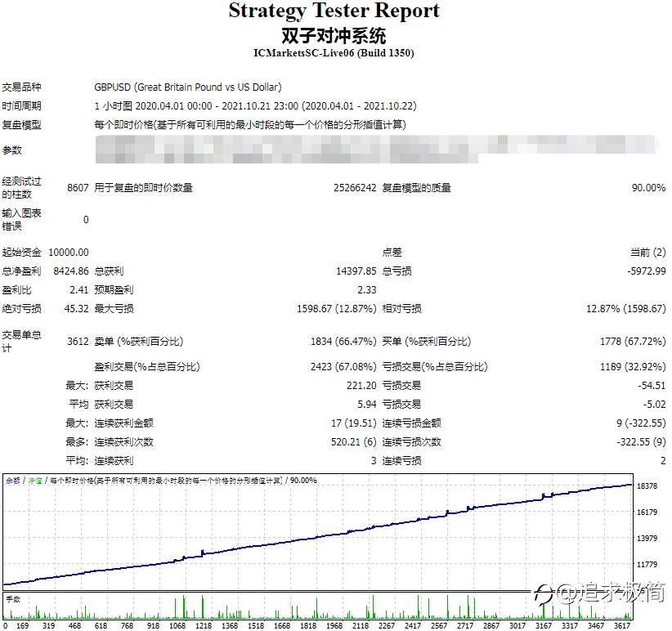Select the 双子对冲系统 heading
Image resolution: width=672 pixels, height=631 pixels.
click(x=334, y=36)
